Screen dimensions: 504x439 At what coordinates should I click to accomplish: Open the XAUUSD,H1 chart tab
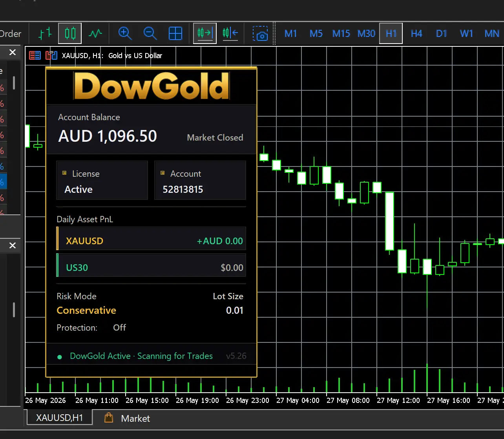click(x=60, y=417)
